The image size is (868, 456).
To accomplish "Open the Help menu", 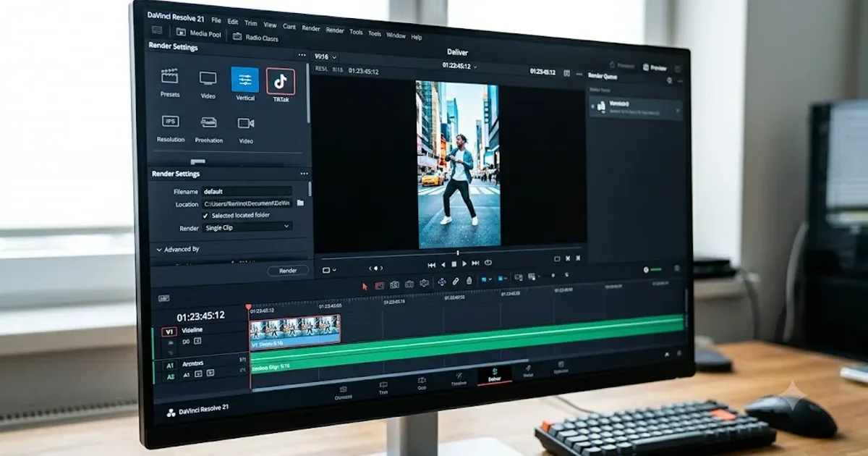I will 417,36.
